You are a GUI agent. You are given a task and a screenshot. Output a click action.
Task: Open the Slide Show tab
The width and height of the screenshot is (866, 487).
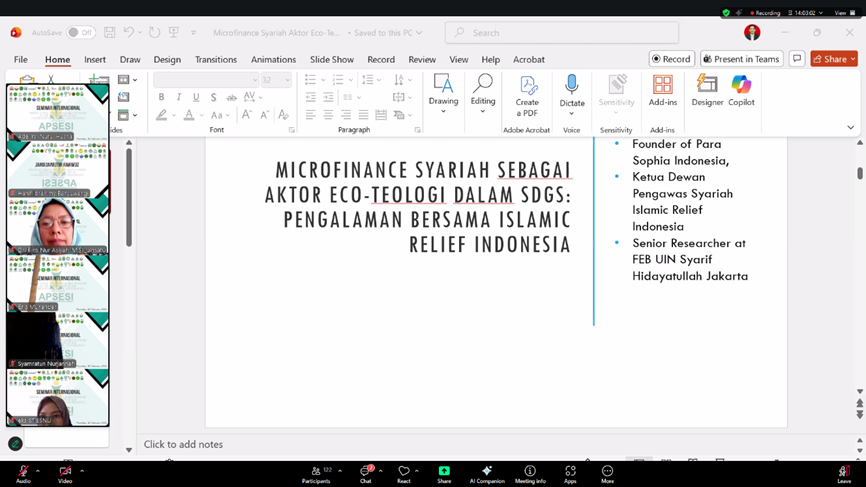coord(331,60)
